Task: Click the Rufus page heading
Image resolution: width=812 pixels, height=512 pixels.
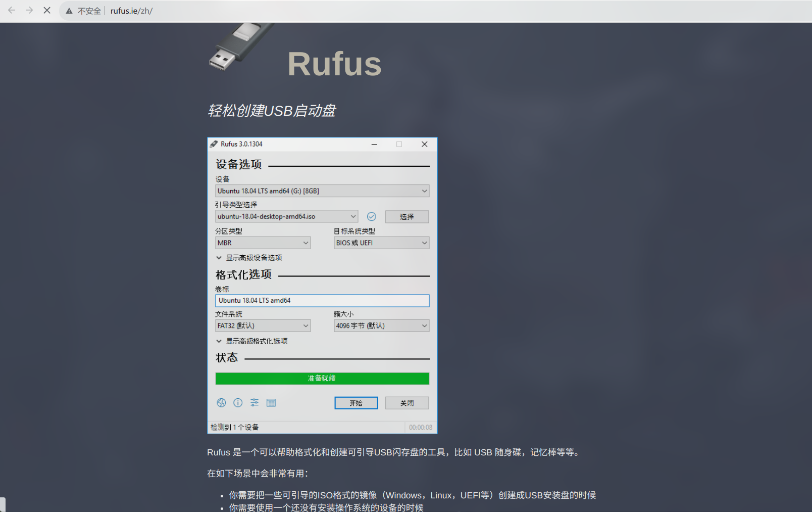Action: coord(334,64)
